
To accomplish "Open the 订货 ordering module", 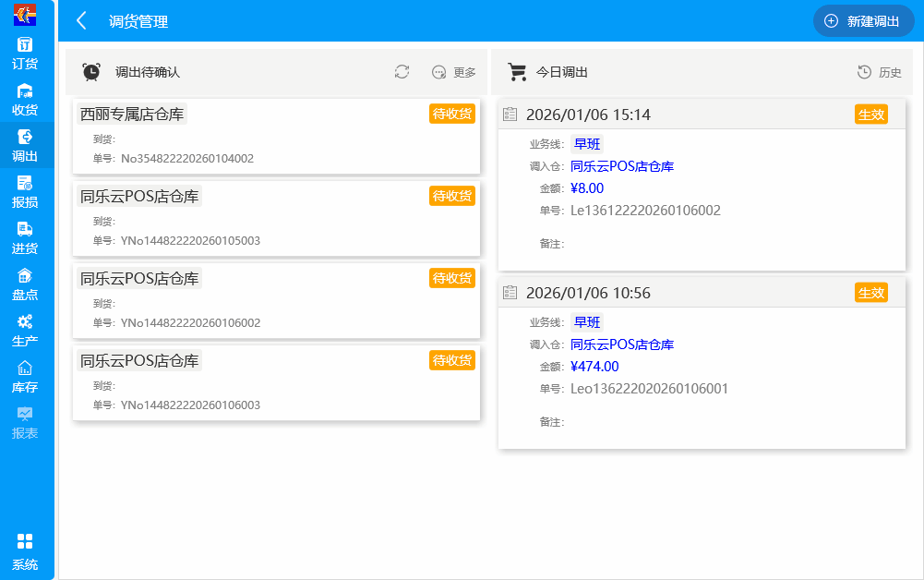I will click(x=25, y=53).
